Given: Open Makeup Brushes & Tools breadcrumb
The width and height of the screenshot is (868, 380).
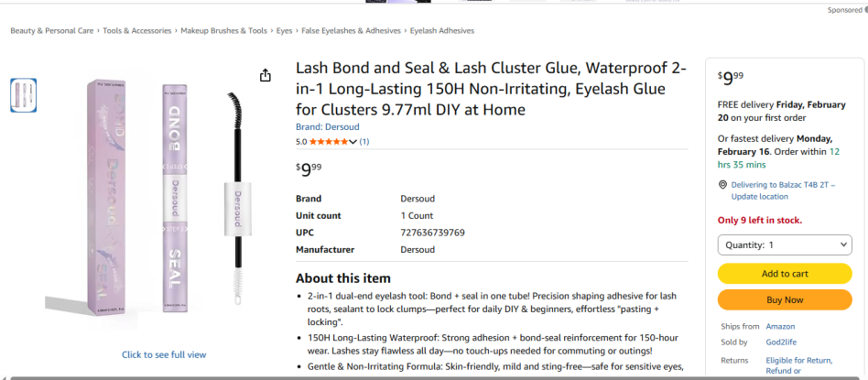Looking at the screenshot, I should (x=223, y=31).
